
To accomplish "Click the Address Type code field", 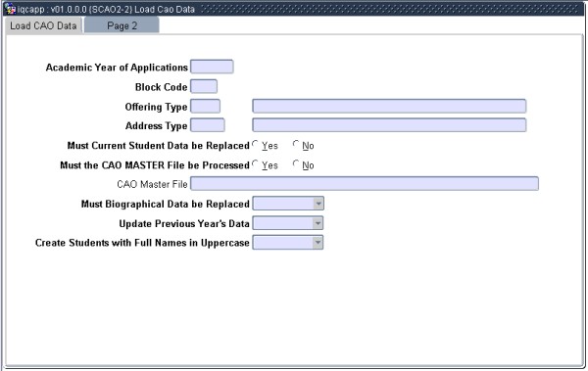I will pyautogui.click(x=208, y=125).
